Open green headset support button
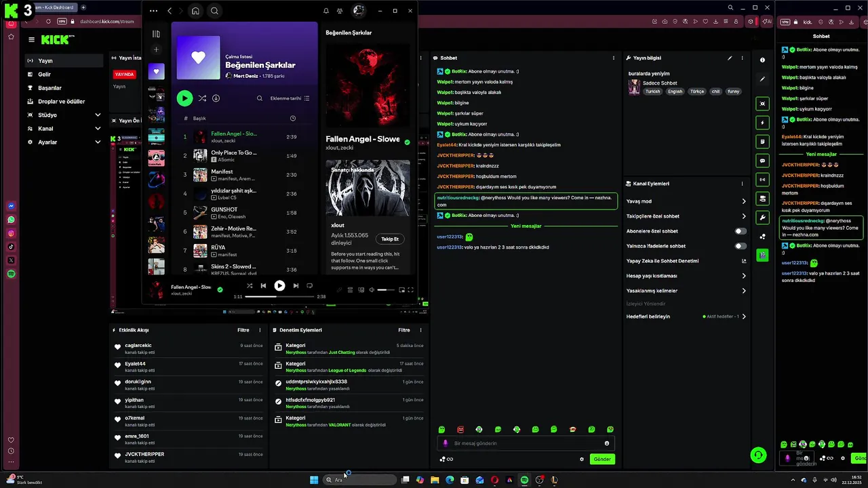868x488 pixels. pos(758,455)
